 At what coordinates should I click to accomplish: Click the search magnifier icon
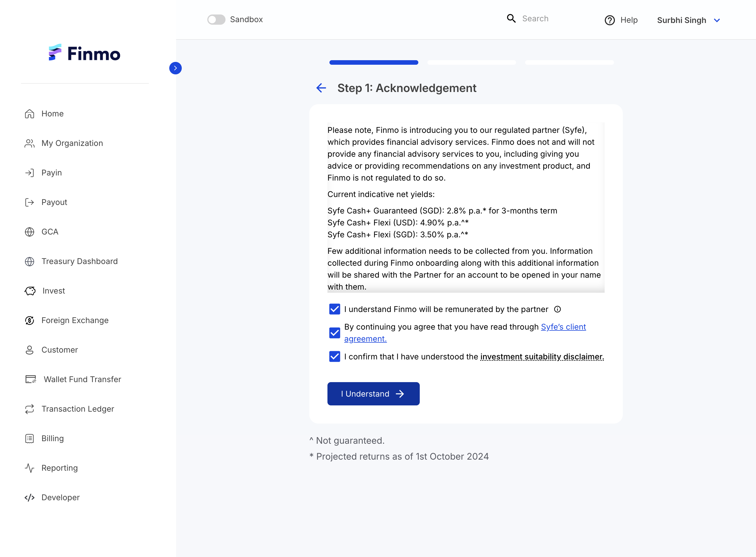point(511,18)
